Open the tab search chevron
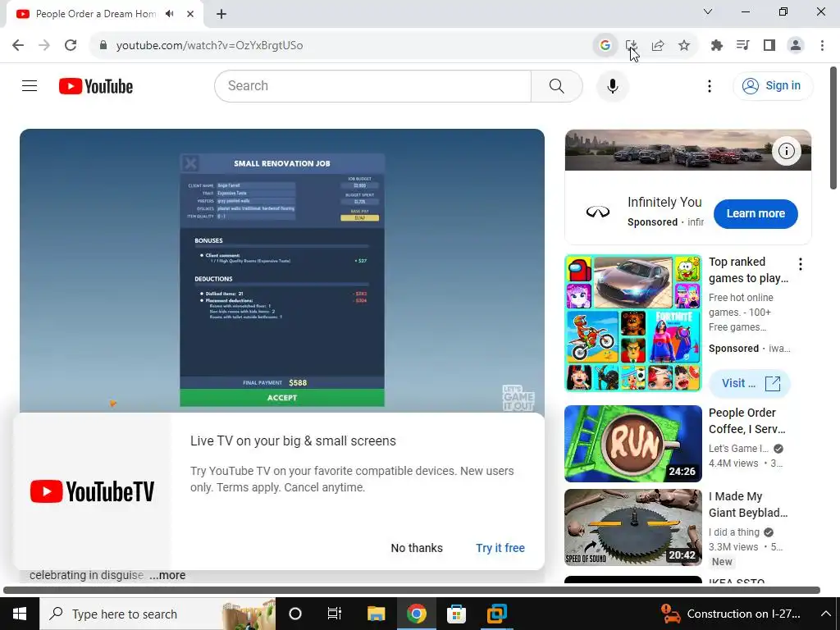This screenshot has height=630, width=840. pyautogui.click(x=708, y=11)
